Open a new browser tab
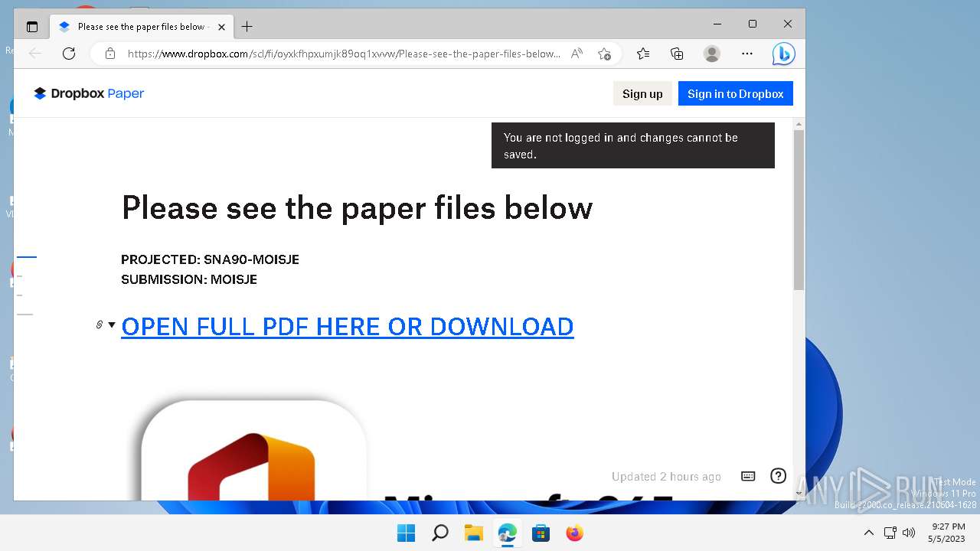Image resolution: width=980 pixels, height=551 pixels. [247, 27]
